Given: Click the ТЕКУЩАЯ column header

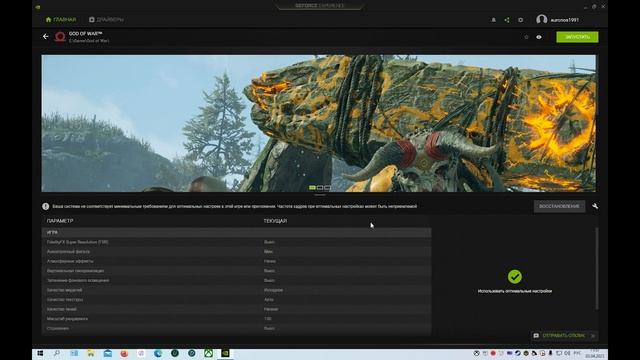Looking at the screenshot, I should (x=275, y=221).
